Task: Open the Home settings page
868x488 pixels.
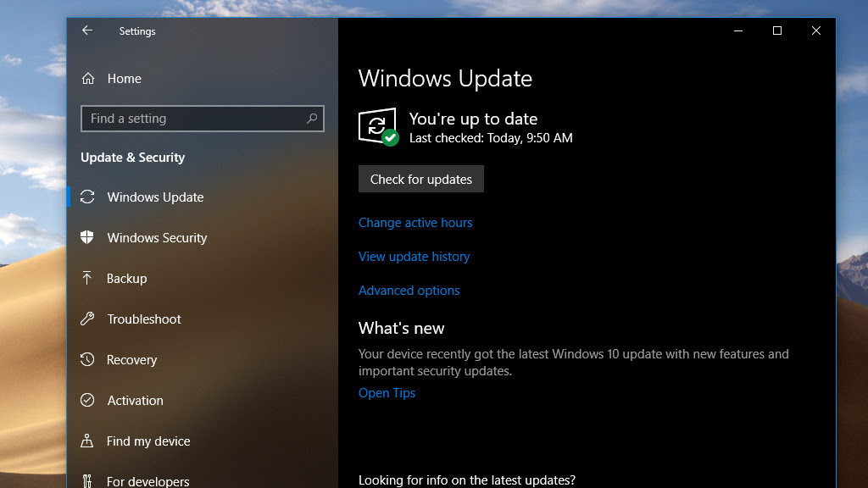Action: pos(124,79)
